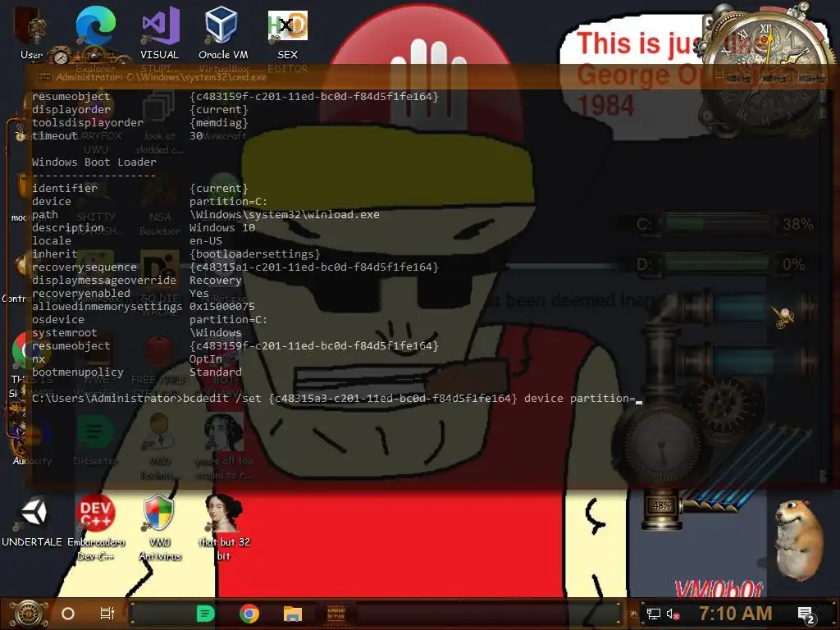Click the winload.exe path value
The image size is (840, 630).
[x=284, y=214]
